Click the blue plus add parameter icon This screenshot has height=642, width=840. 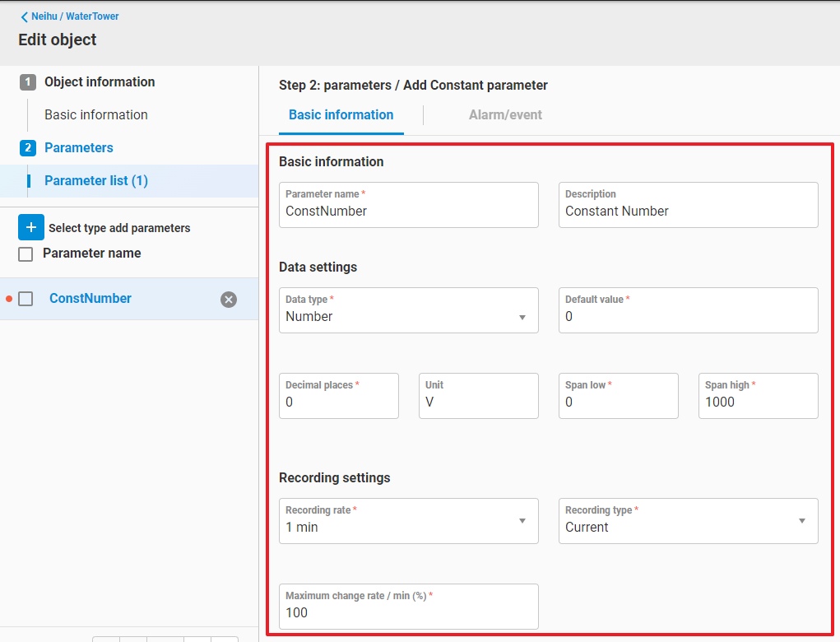point(31,227)
